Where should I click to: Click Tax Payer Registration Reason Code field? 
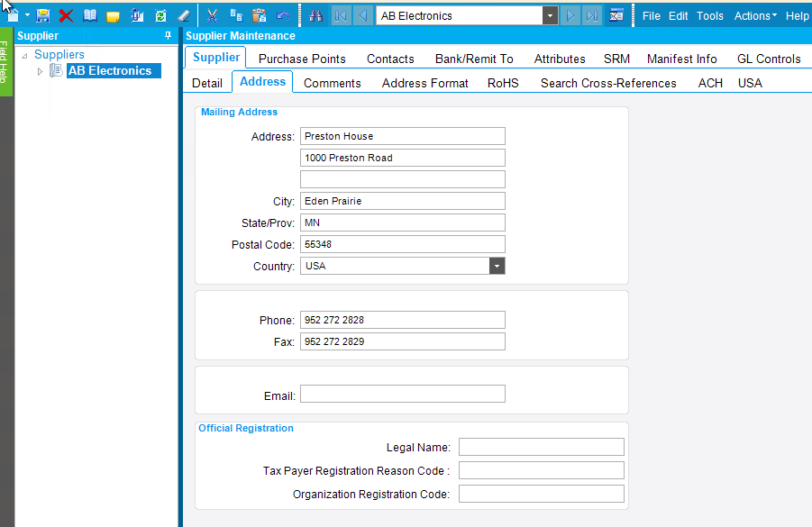click(541, 470)
